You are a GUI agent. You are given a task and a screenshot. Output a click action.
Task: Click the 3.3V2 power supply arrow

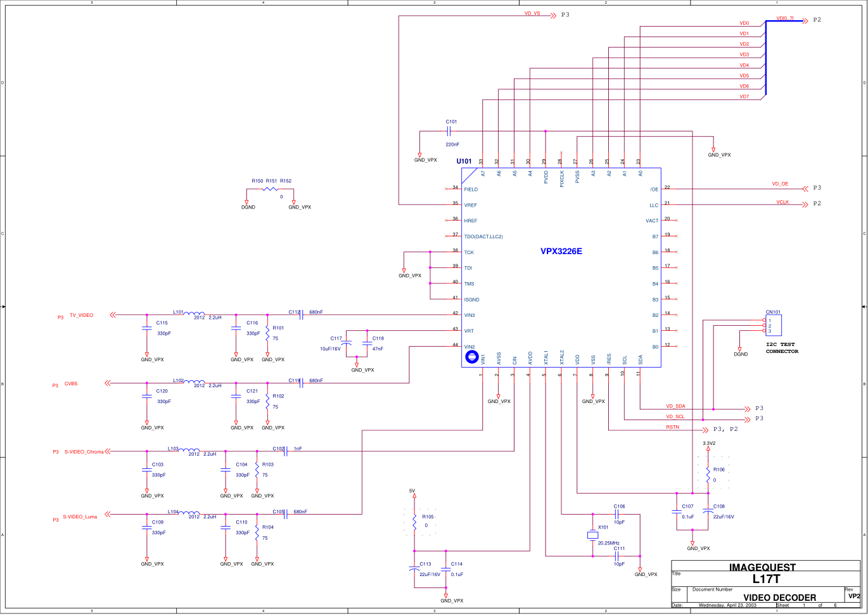(x=708, y=449)
